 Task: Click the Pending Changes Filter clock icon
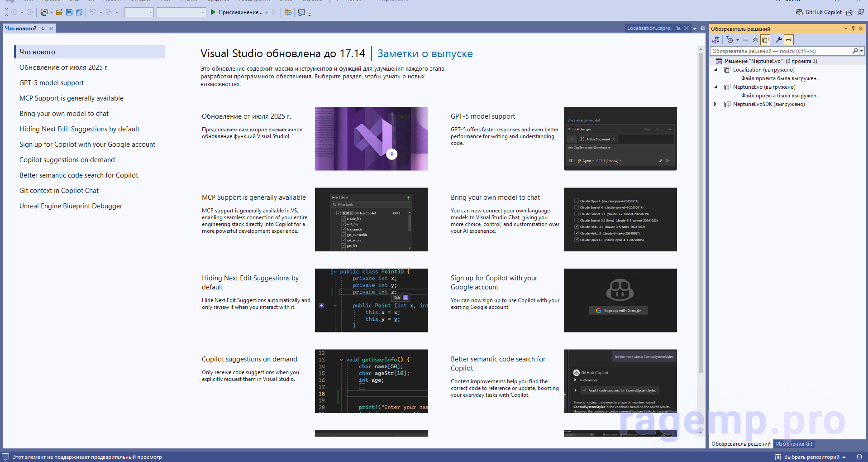tap(730, 40)
